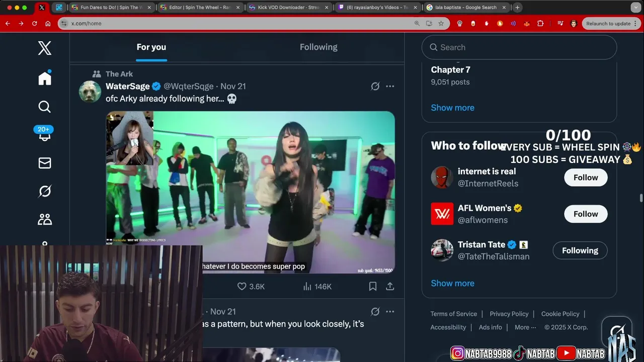Click Grok icon on the second post
This screenshot has height=362, width=644.
375,311
